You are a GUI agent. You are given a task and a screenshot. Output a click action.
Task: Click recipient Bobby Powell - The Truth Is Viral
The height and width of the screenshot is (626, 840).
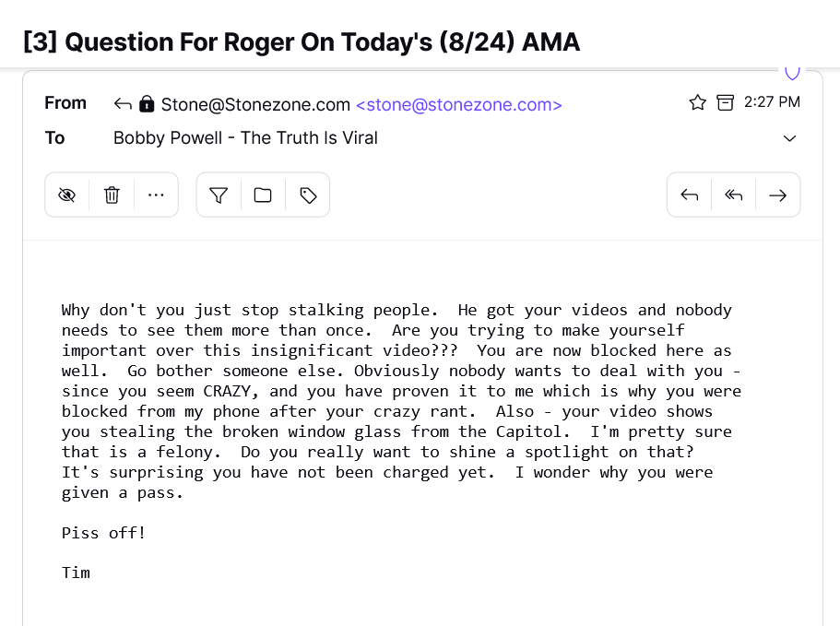[245, 138]
